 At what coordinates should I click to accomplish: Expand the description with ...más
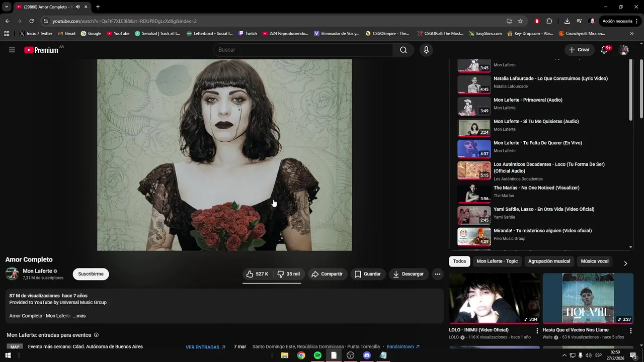point(79,316)
